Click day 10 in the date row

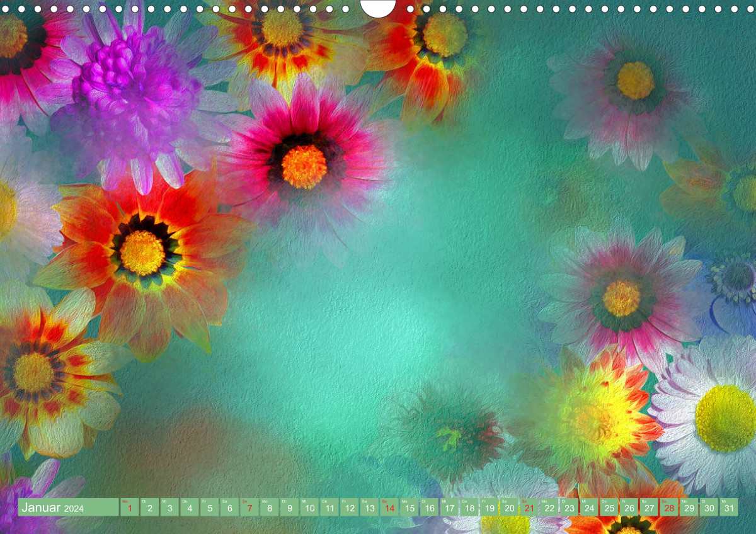pyautogui.click(x=309, y=507)
